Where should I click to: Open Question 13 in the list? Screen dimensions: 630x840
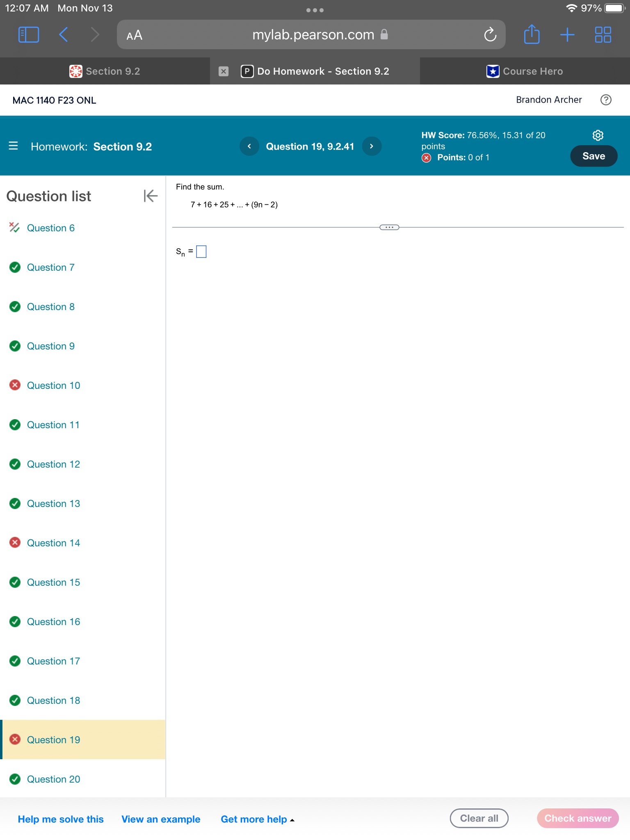coord(54,504)
